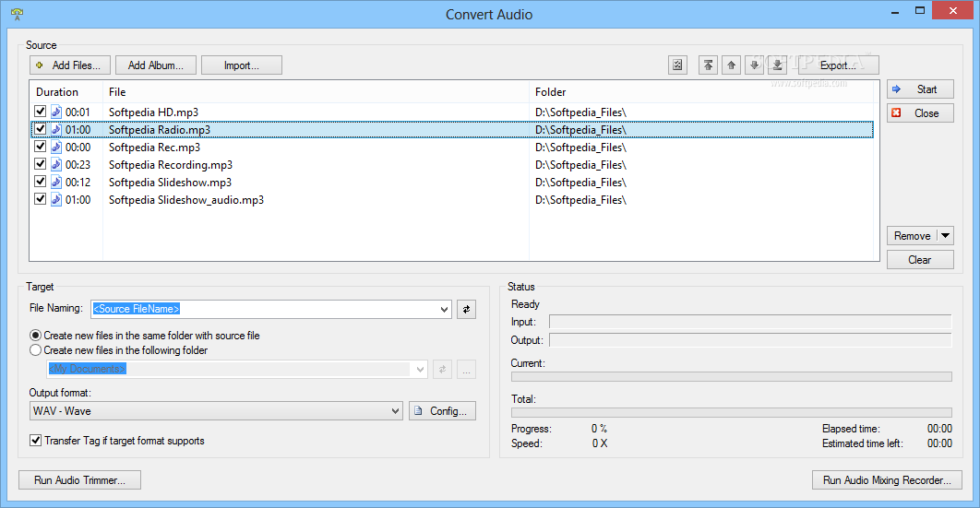Select the Softpedia Slideshow_audio.mp3 file name
Image resolution: width=980 pixels, height=508 pixels.
click(x=186, y=200)
